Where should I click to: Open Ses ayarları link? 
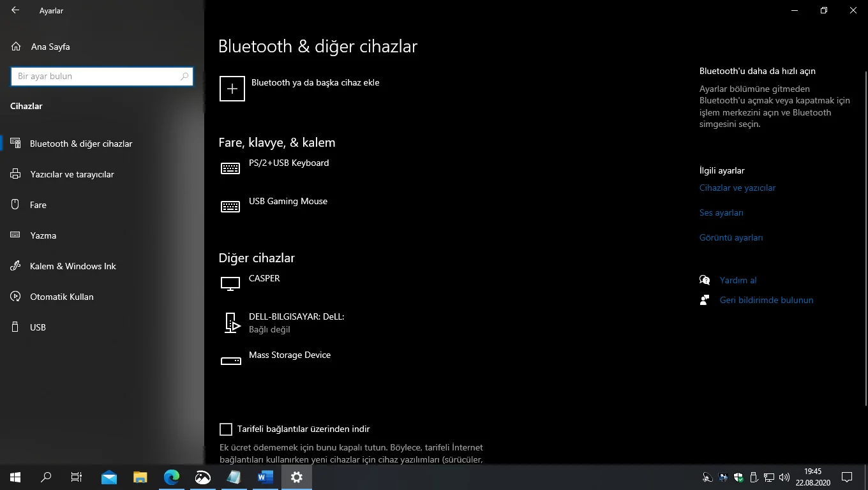pyautogui.click(x=721, y=212)
